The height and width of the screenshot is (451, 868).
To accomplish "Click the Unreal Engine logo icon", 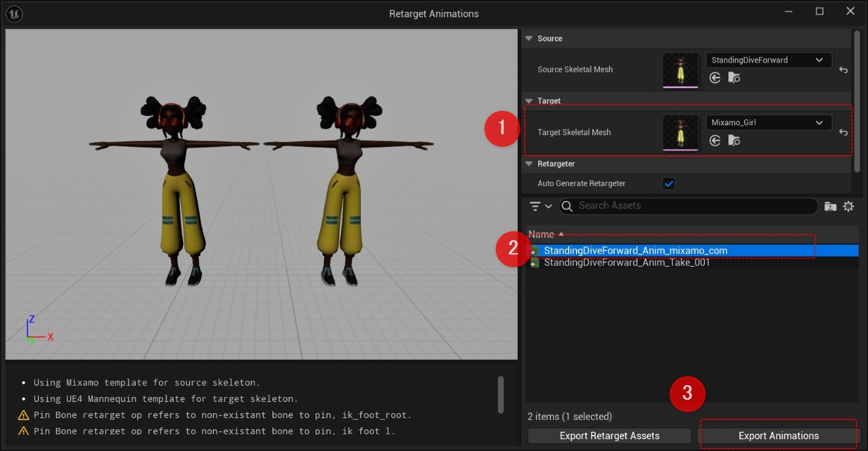I will click(14, 14).
